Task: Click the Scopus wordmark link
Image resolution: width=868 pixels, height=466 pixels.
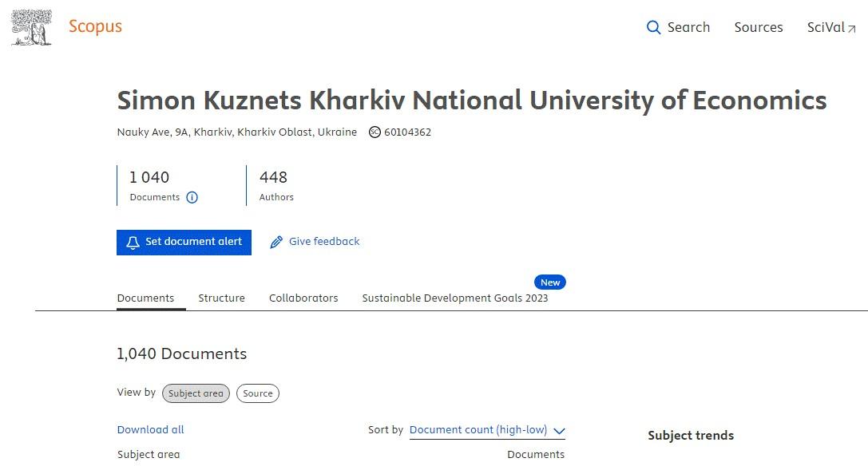Action: pyautogui.click(x=95, y=26)
